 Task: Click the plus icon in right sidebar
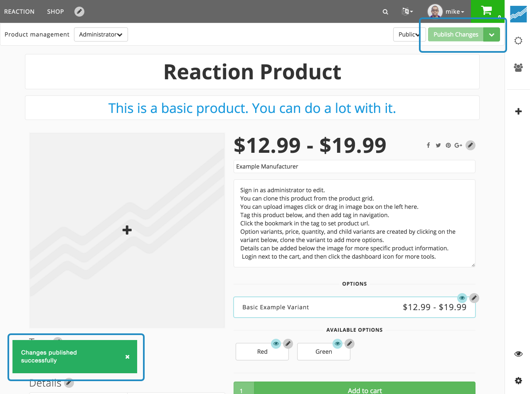coord(518,111)
